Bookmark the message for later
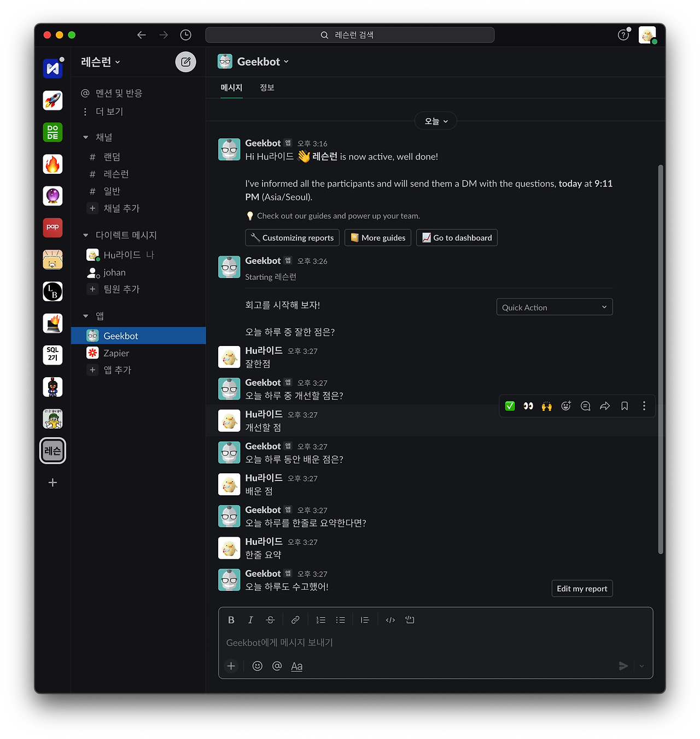 tap(625, 406)
